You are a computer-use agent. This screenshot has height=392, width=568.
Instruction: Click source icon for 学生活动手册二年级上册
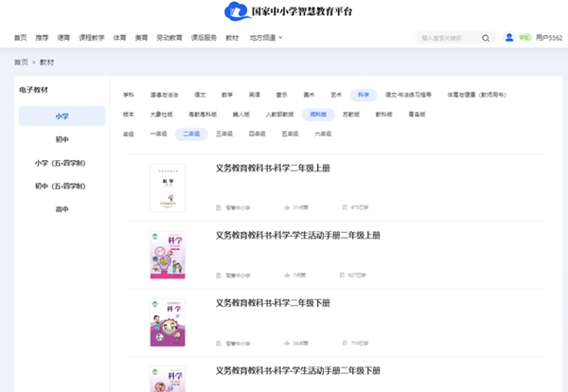(x=219, y=276)
